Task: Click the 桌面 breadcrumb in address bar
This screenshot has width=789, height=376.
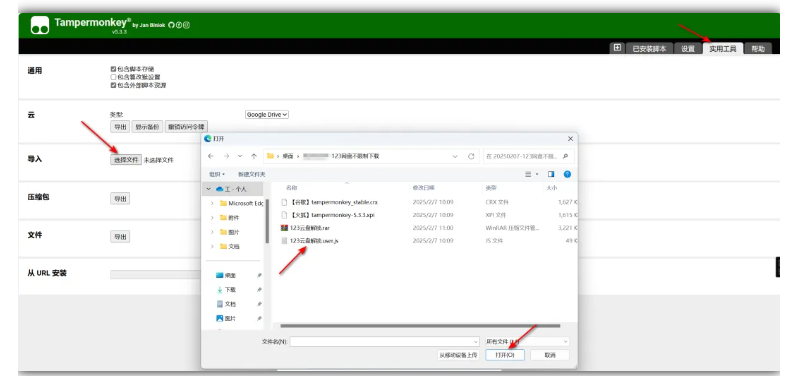Action: [287, 157]
